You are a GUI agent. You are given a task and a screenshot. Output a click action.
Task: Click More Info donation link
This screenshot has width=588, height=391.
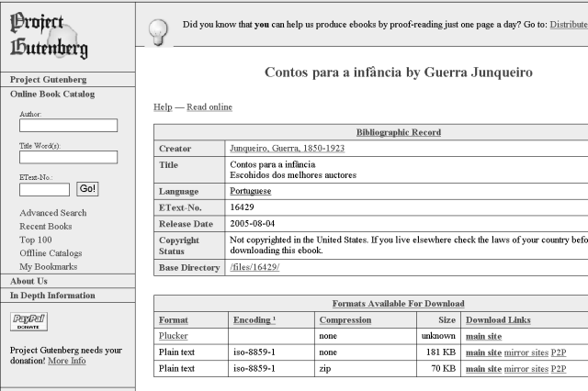[66, 361]
